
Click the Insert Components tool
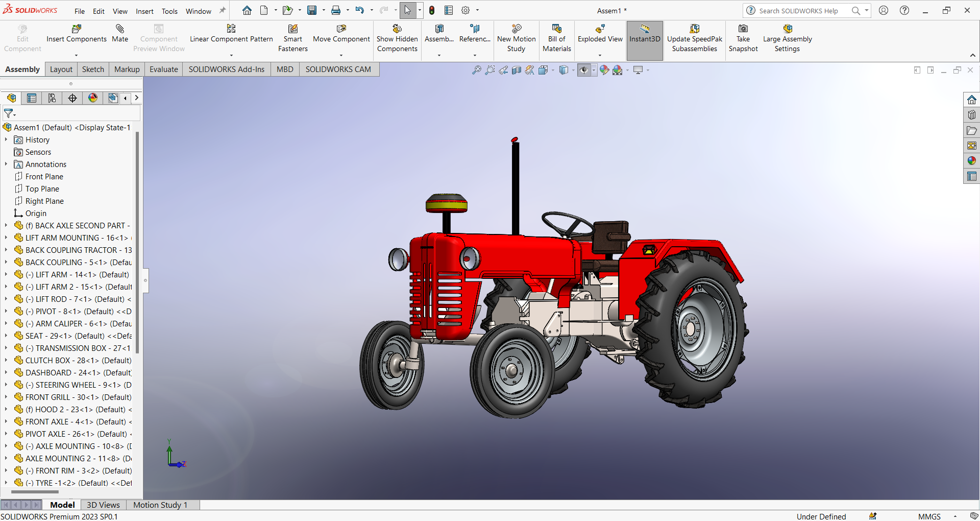77,34
